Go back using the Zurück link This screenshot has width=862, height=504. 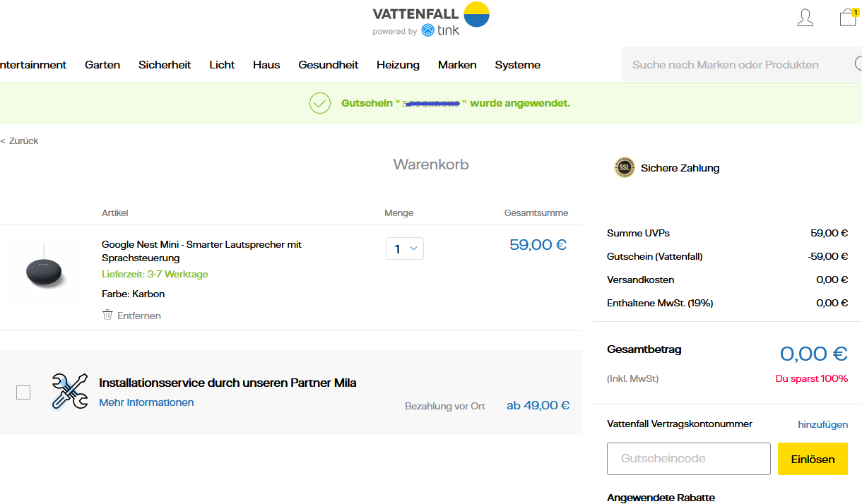(x=20, y=141)
